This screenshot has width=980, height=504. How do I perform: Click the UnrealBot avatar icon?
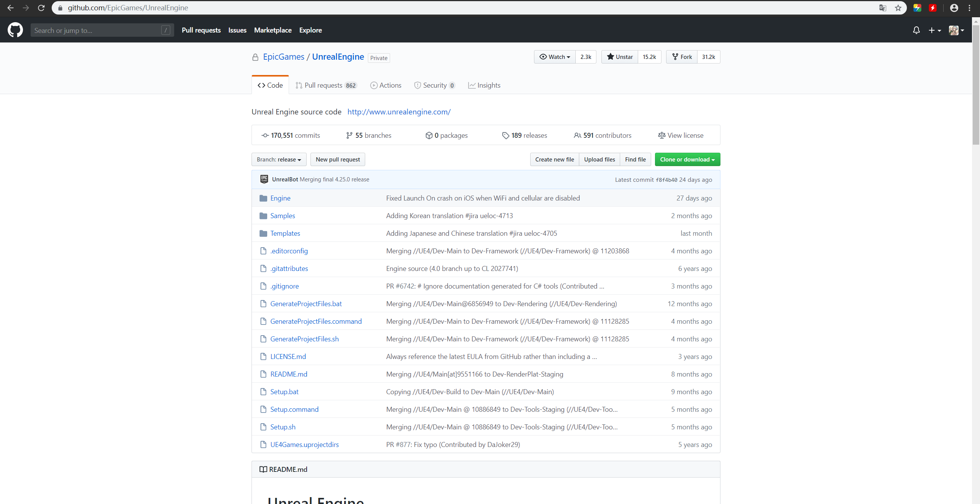264,179
